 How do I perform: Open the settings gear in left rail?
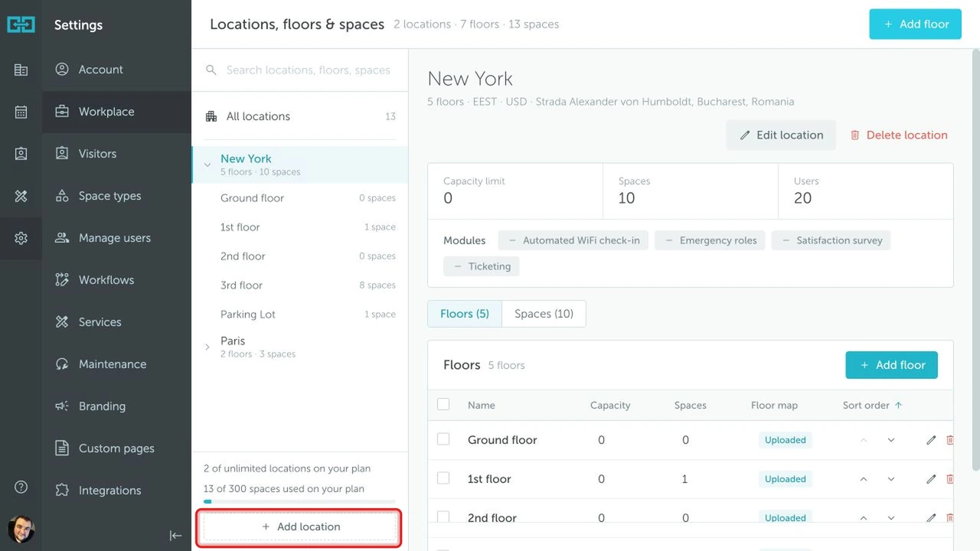pyautogui.click(x=21, y=238)
